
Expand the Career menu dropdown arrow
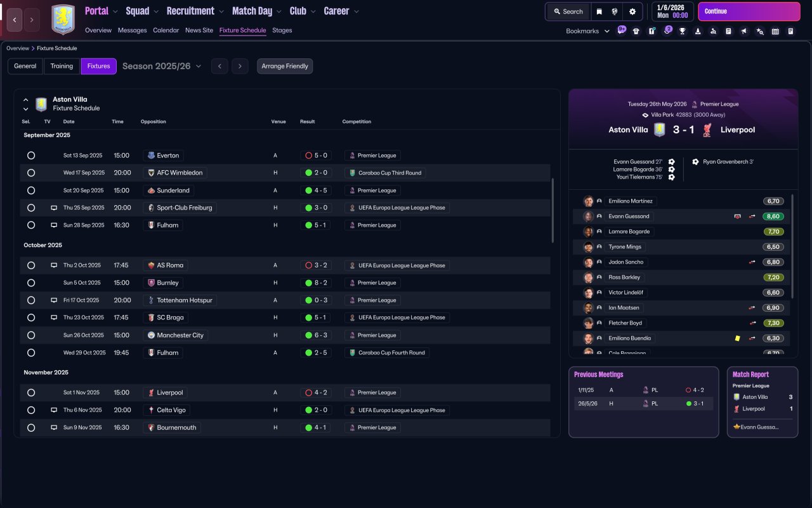[x=356, y=11]
